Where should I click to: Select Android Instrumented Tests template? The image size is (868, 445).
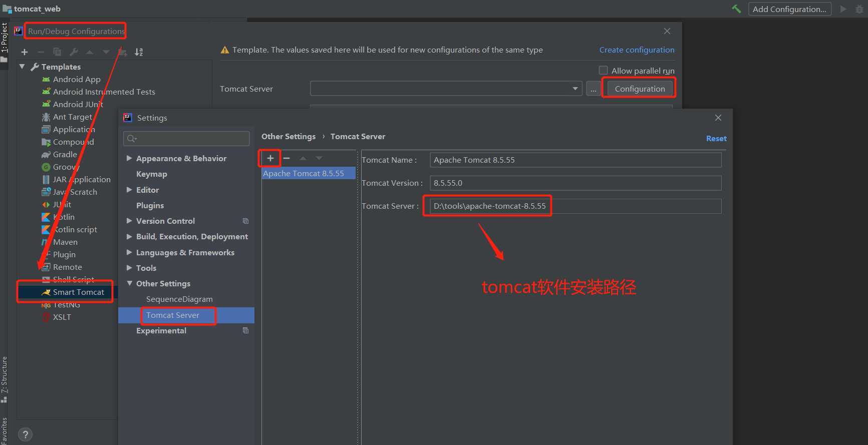click(104, 92)
